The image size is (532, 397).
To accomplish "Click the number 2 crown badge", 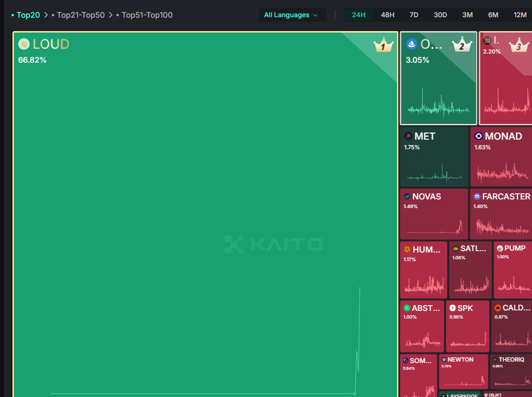I will [462, 45].
